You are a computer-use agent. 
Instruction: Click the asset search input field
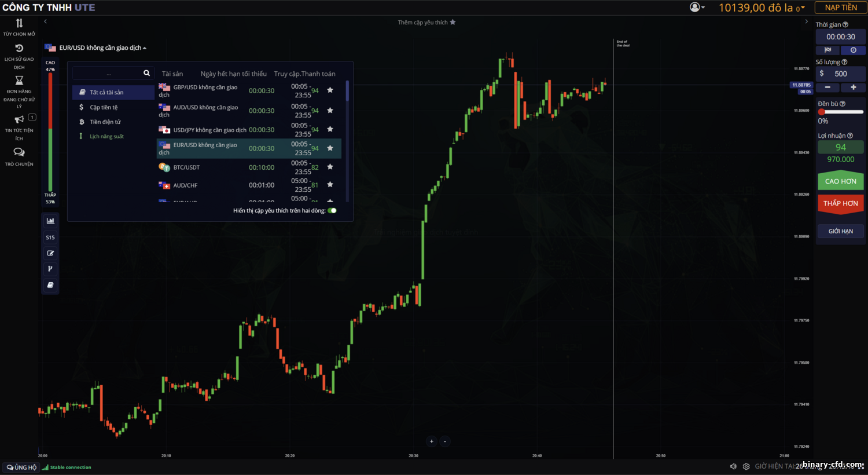108,74
